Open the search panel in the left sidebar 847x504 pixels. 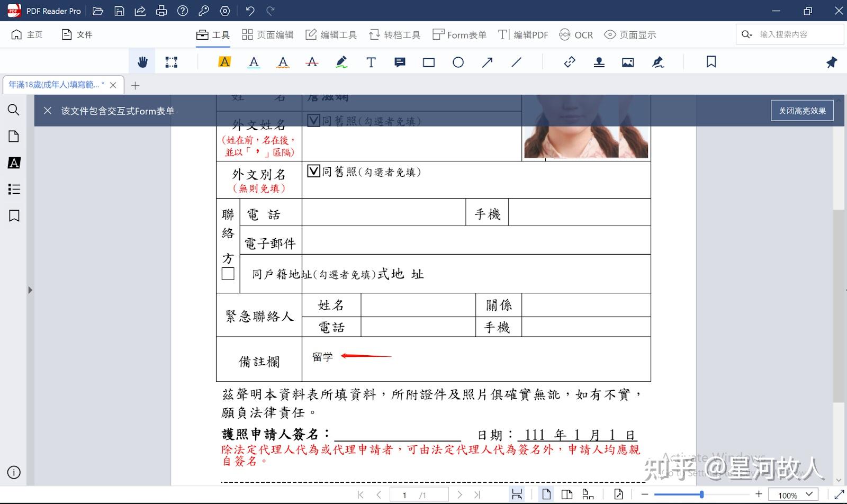tap(14, 110)
